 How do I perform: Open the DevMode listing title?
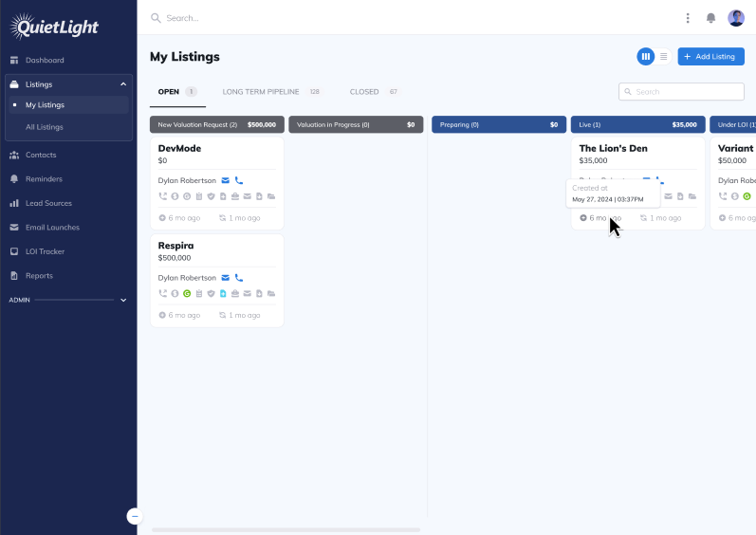coord(179,148)
